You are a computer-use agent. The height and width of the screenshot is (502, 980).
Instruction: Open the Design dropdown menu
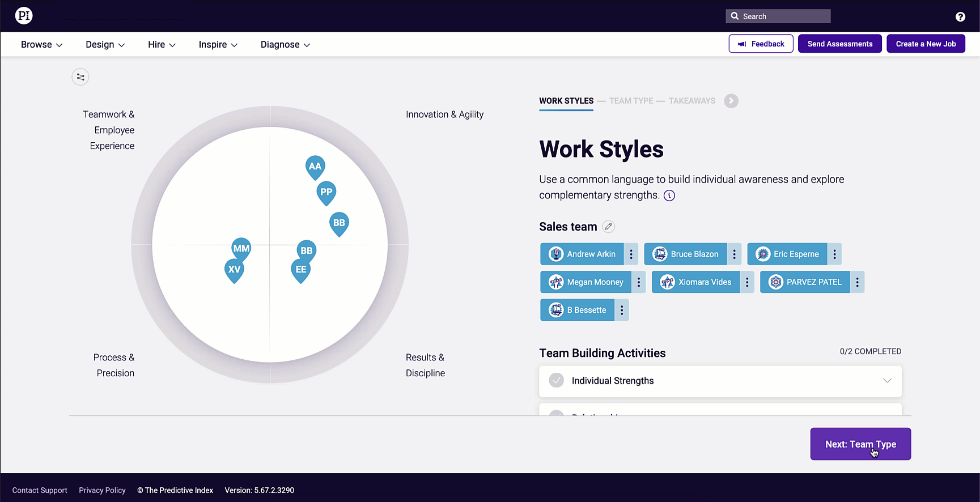point(105,44)
